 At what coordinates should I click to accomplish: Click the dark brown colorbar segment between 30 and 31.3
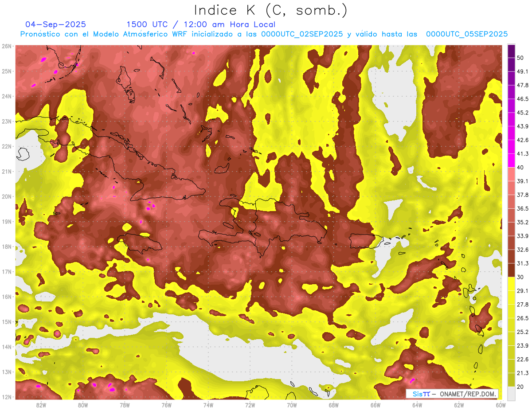[x=511, y=270]
